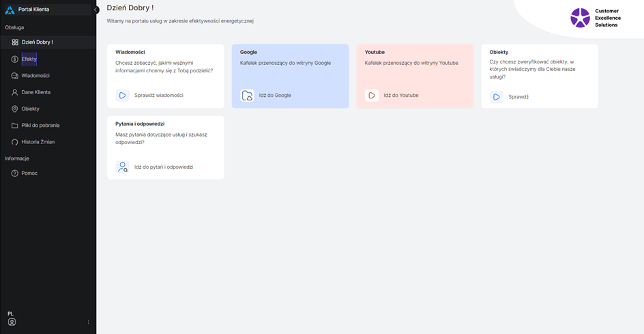Click the Sprawdź link in Obiekty tile
Viewport: 644px width, 334px height.
[518, 97]
